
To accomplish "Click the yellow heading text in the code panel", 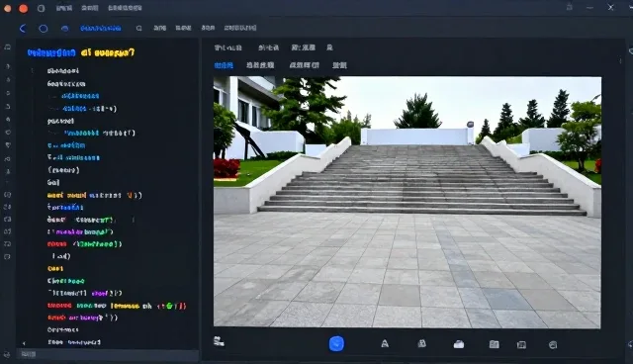I will pyautogui.click(x=108, y=52).
